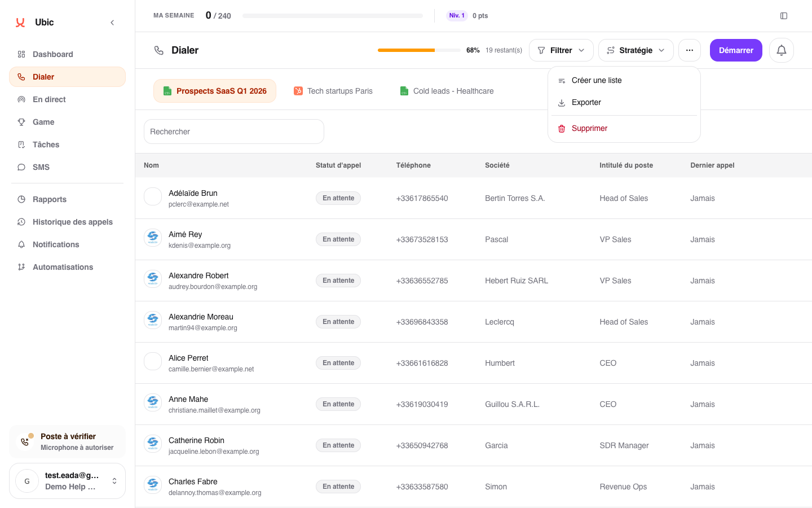Click the Ubic logo icon
This screenshot has height=508, width=812.
click(20, 23)
